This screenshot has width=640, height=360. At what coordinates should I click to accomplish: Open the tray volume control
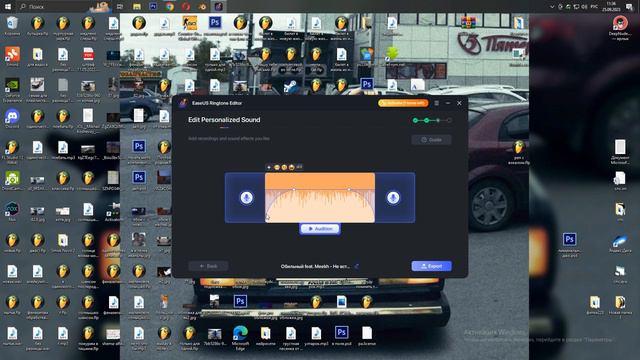click(x=584, y=7)
